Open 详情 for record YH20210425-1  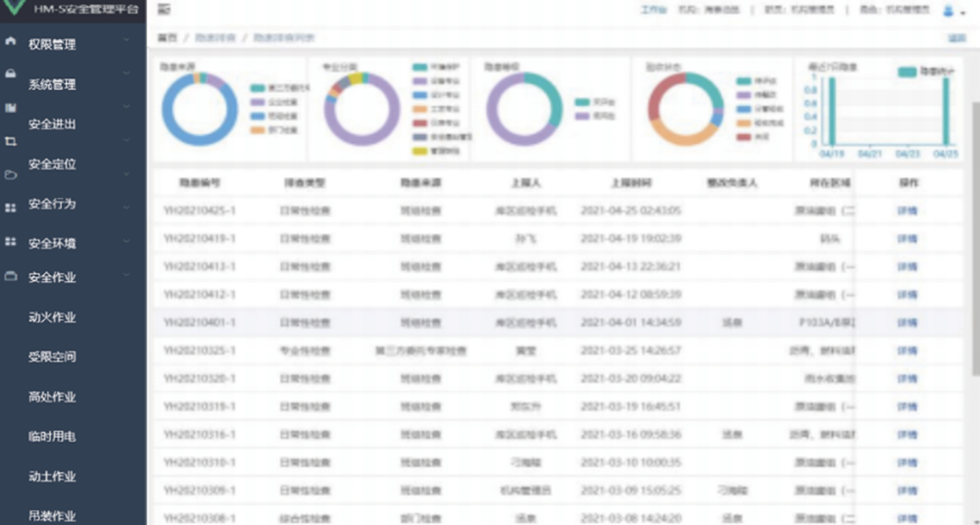tap(906, 212)
